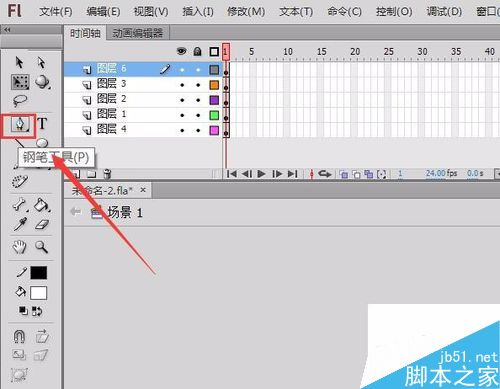Open the 控制(O) menu
This screenshot has height=389, width=500.
(394, 12)
